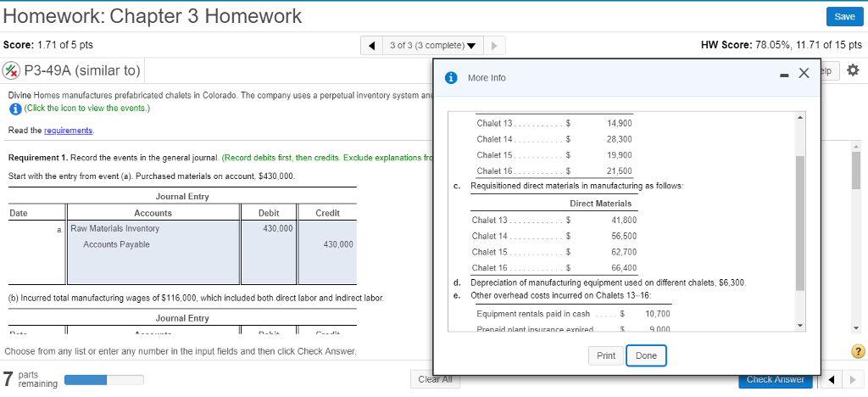Click the 'Accounts' column header

[x=153, y=213]
